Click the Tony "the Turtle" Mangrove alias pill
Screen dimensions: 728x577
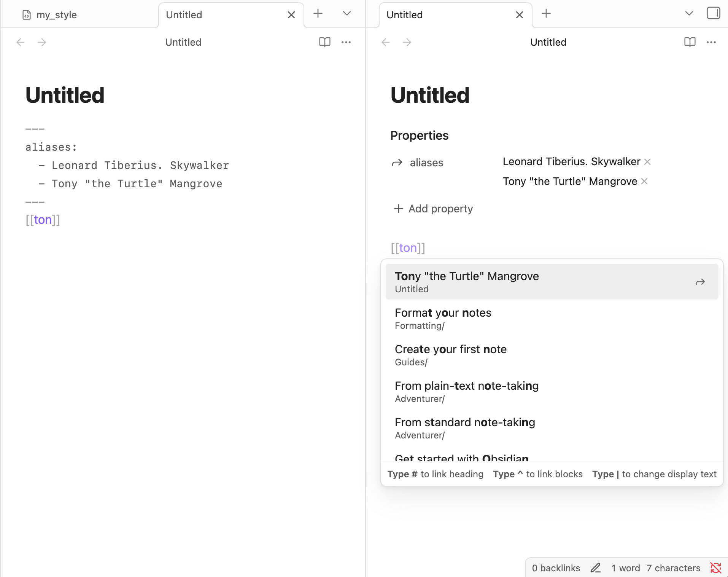(x=570, y=181)
